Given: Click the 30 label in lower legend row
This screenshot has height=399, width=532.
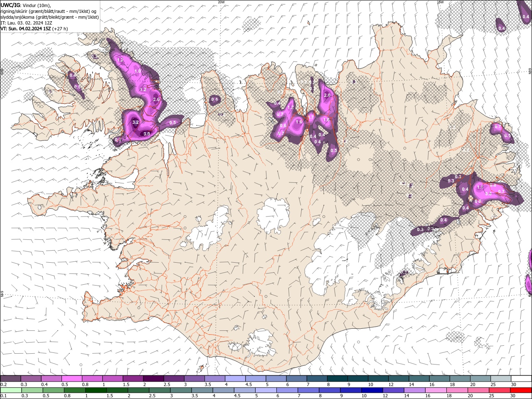Looking at the screenshot, I should click(513, 396).
